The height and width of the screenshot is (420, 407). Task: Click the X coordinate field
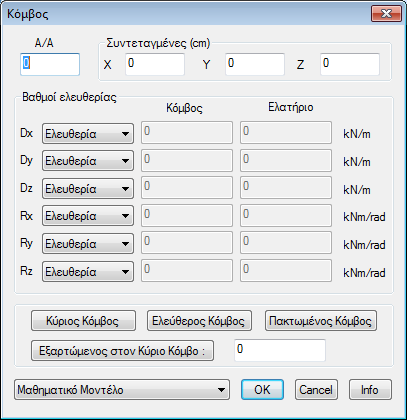(155, 64)
